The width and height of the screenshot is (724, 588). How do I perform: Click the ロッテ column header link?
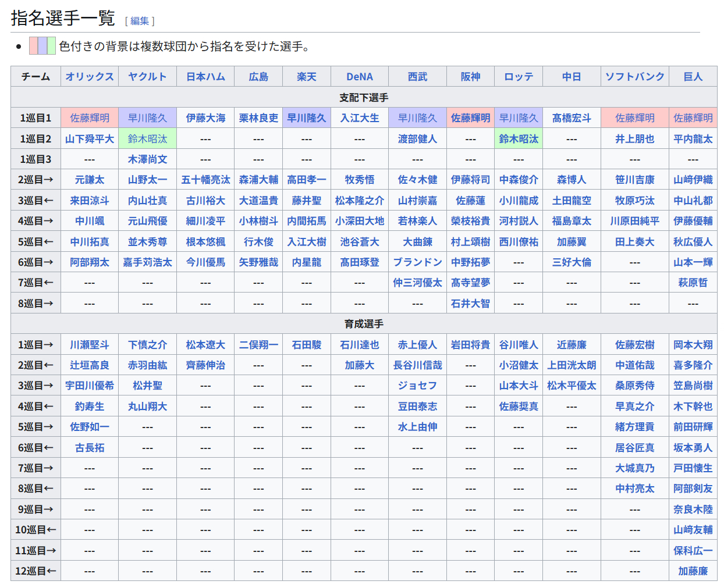[519, 77]
